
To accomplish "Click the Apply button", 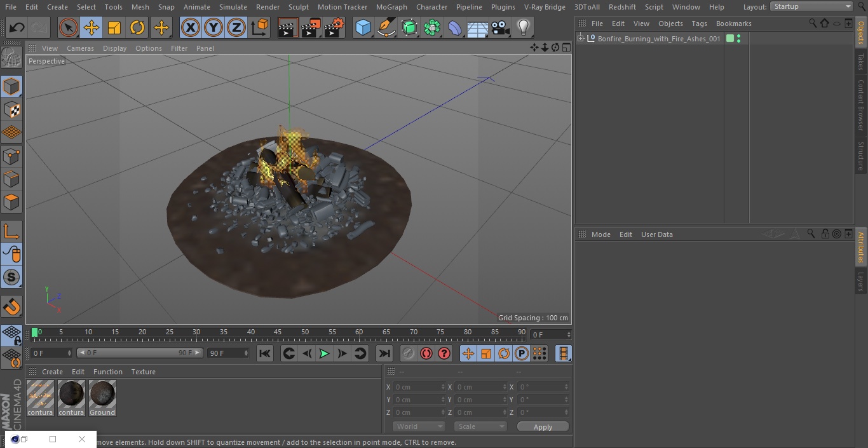I will tap(543, 427).
